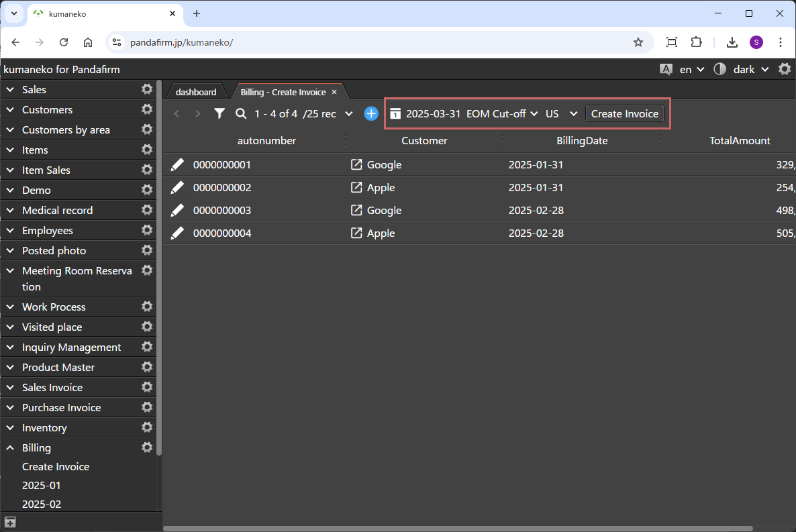Click the filter funnel icon
Viewport: 796px width, 532px height.
[219, 114]
